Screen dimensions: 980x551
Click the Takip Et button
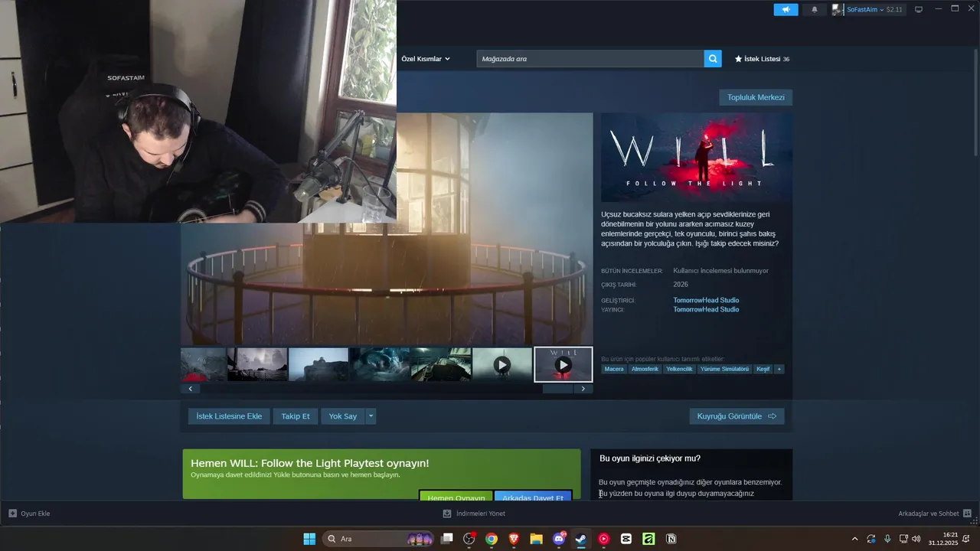(296, 416)
